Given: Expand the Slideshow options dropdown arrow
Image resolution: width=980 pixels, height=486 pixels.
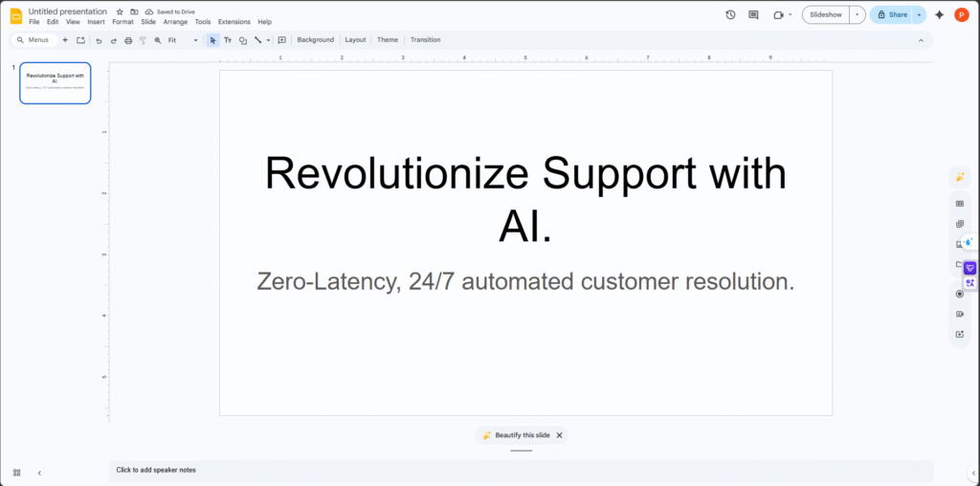Looking at the screenshot, I should click(x=857, y=14).
